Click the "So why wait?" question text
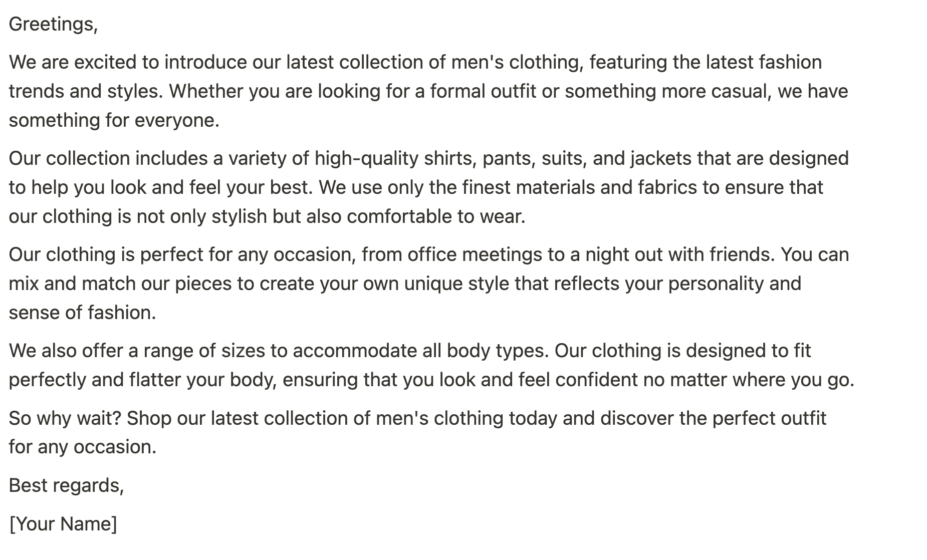The image size is (927, 560). (65, 418)
